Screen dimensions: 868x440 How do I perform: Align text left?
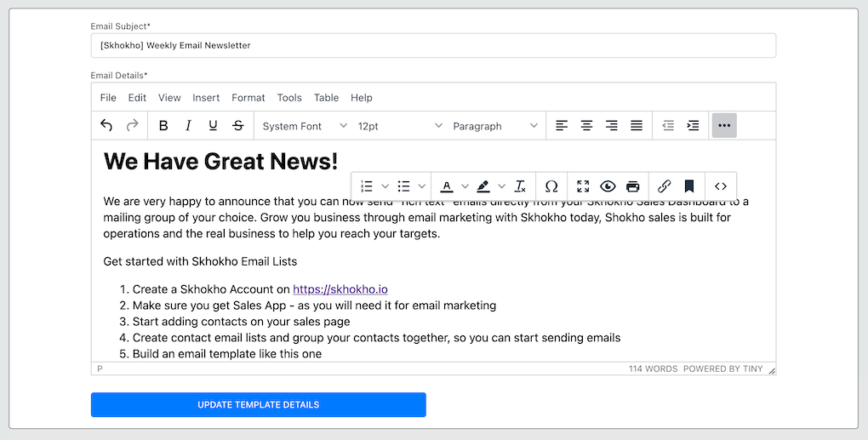point(562,126)
